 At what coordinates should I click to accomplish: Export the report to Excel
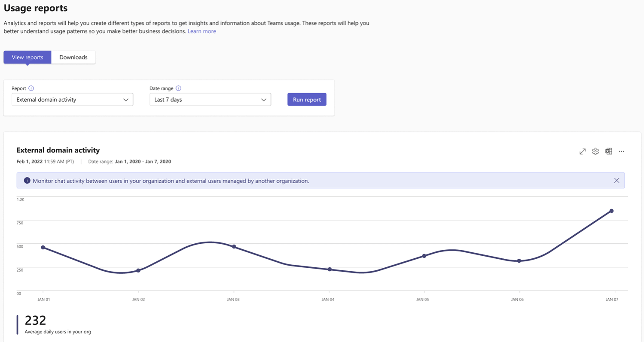609,151
